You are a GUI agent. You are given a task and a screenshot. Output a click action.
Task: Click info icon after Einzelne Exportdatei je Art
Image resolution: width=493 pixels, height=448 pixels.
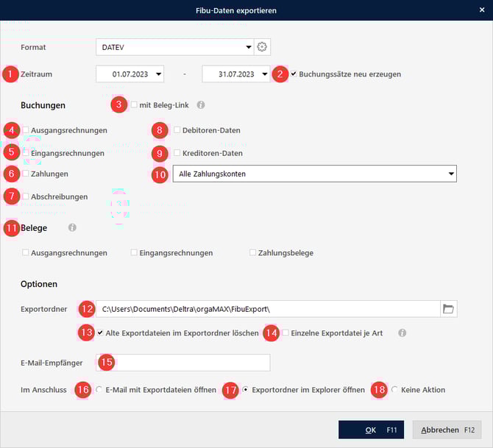tap(402, 333)
